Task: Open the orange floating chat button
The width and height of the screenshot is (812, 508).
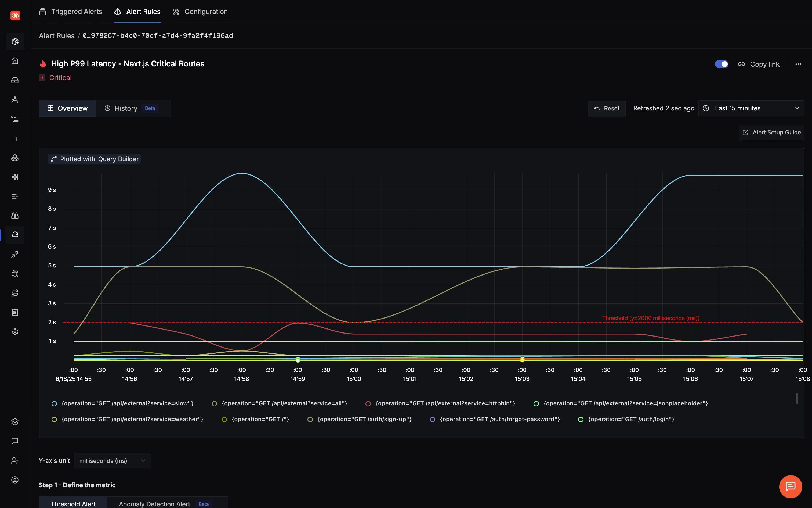Action: [x=791, y=486]
